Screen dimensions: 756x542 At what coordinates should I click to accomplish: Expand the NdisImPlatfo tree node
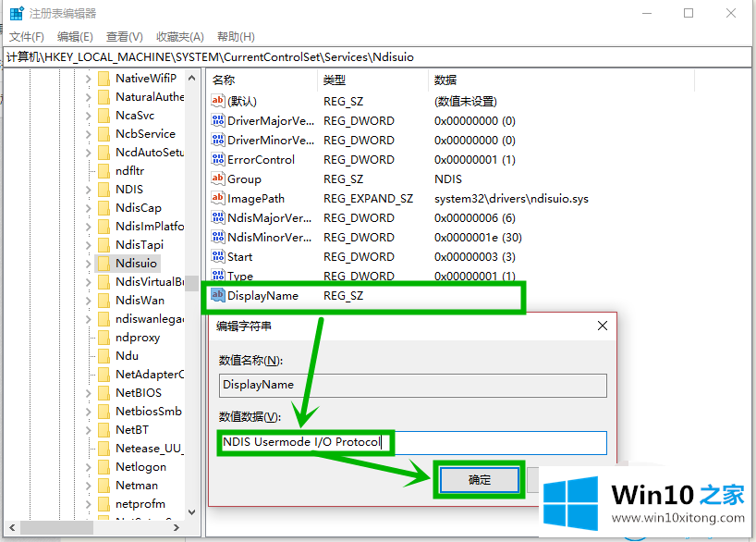88,227
